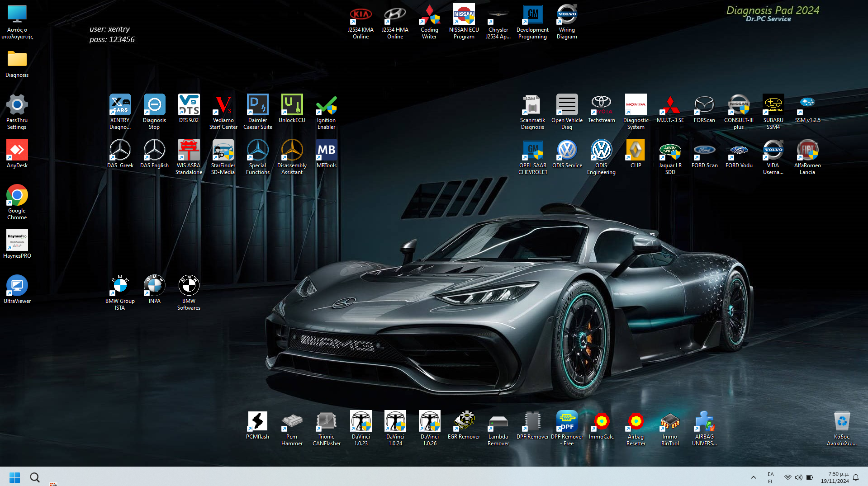Open SUBARU SSM4 shortcut
Viewport: 868px width, 486px height.
(x=773, y=111)
